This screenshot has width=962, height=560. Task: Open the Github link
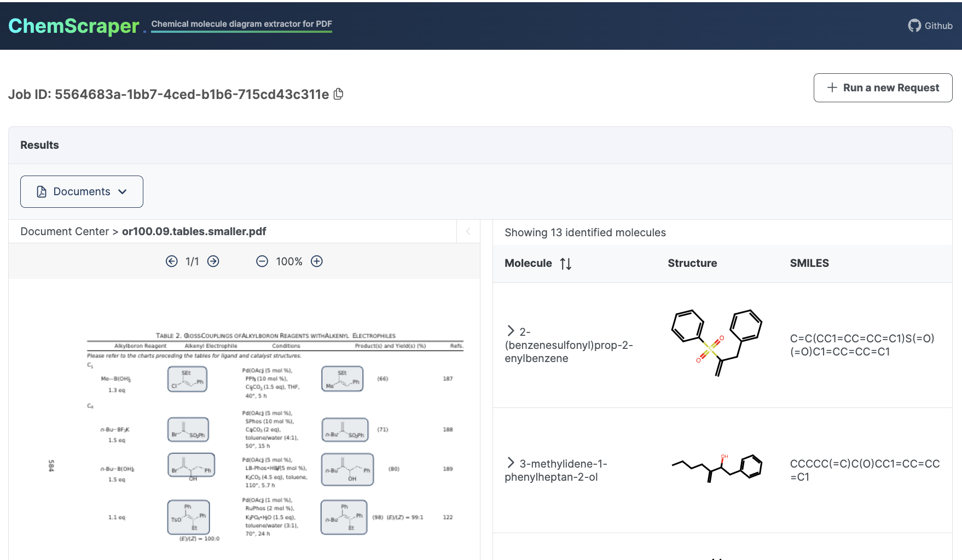pos(930,26)
